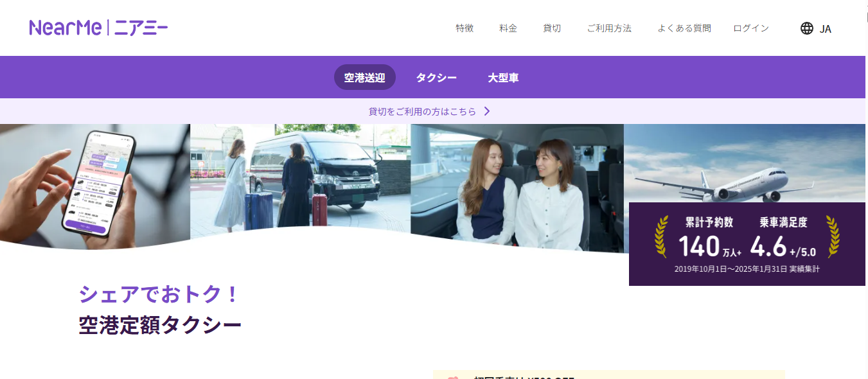This screenshot has width=868, height=379.
Task: Click the 貸切をご利用の方はこちら banner text
Action: tap(422, 111)
